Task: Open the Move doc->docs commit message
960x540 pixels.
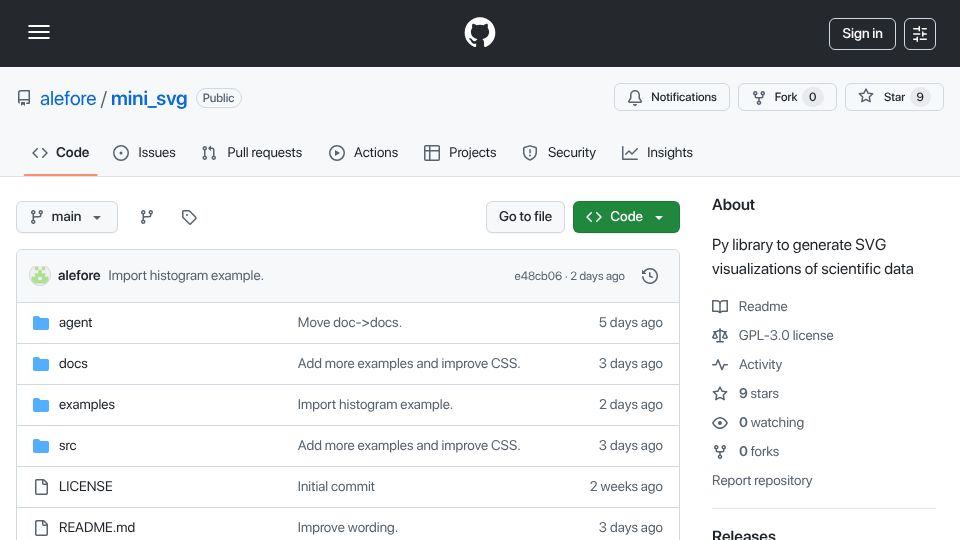Action: point(350,323)
